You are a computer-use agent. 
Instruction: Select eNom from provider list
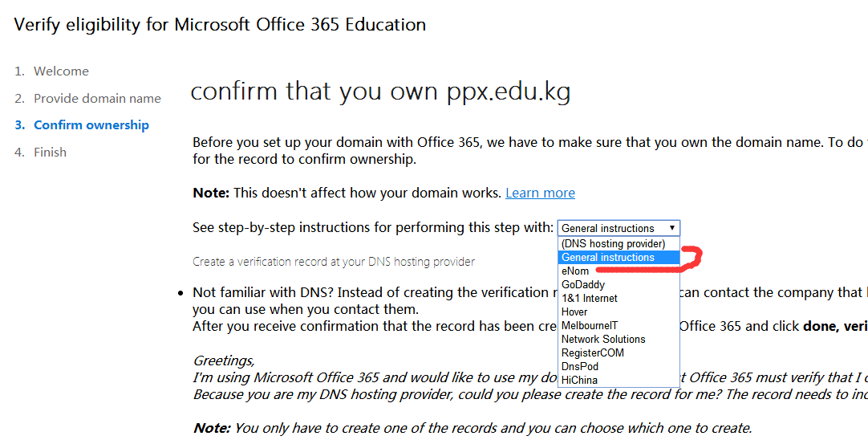click(x=575, y=271)
